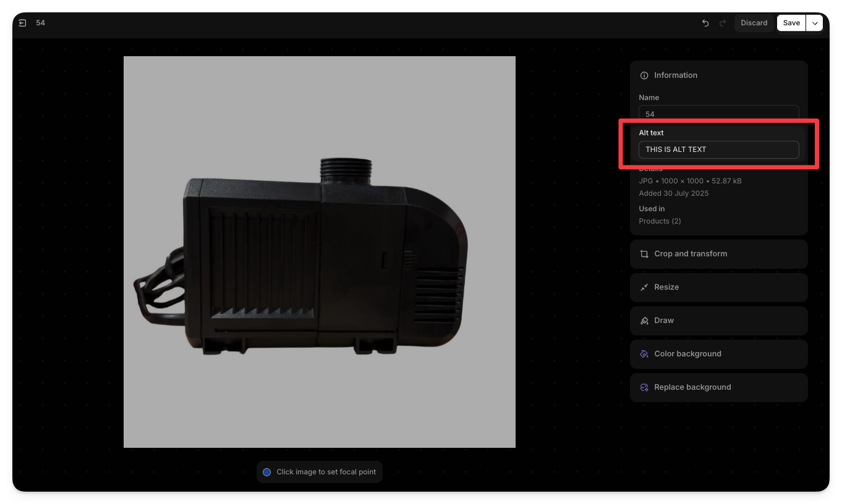This screenshot has width=842, height=504.
Task: Click the file title 54 in header
Action: (40, 23)
